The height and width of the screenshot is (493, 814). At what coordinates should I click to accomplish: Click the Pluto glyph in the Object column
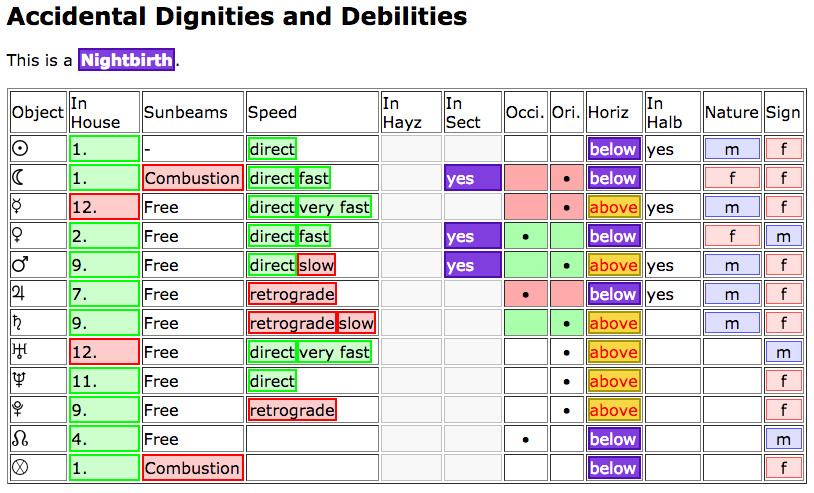pos(17,409)
